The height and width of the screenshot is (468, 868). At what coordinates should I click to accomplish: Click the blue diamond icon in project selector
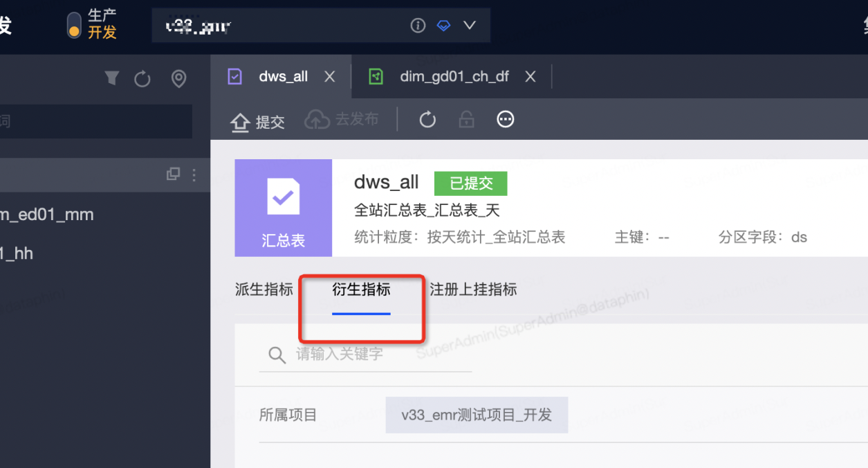pos(443,26)
